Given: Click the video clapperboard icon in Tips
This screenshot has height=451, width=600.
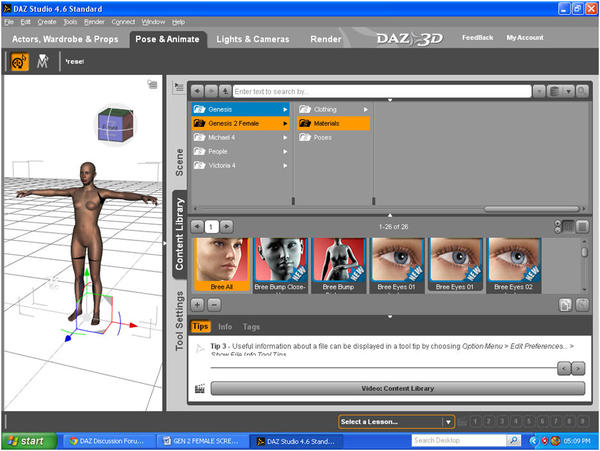Looking at the screenshot, I should [200, 389].
